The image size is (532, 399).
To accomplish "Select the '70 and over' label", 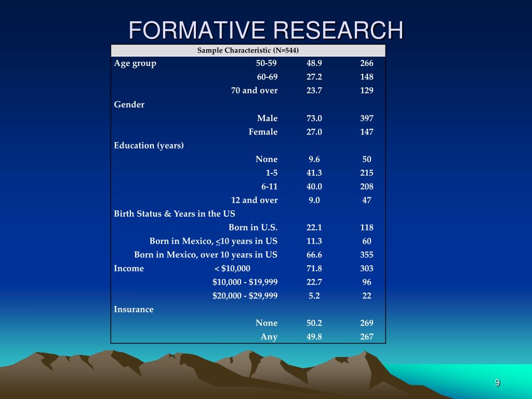I will coord(254,90).
